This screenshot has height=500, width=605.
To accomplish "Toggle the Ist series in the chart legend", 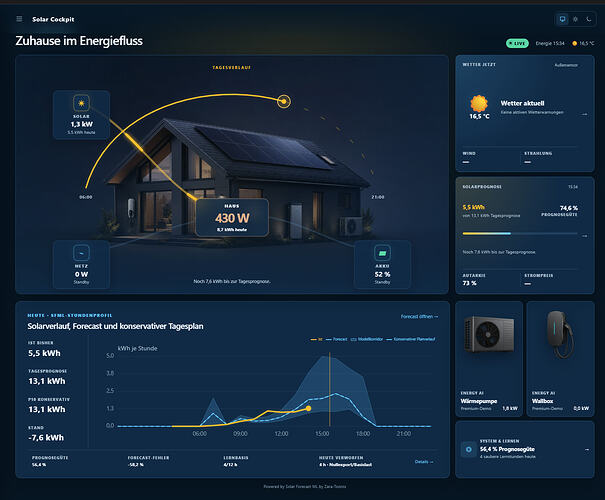I will point(316,339).
